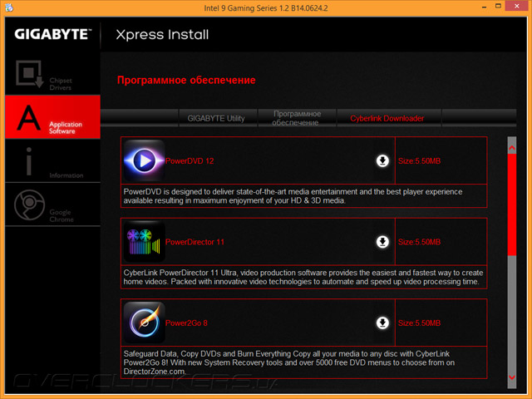
Task: Click the Xpress Install title
Action: pos(162,35)
